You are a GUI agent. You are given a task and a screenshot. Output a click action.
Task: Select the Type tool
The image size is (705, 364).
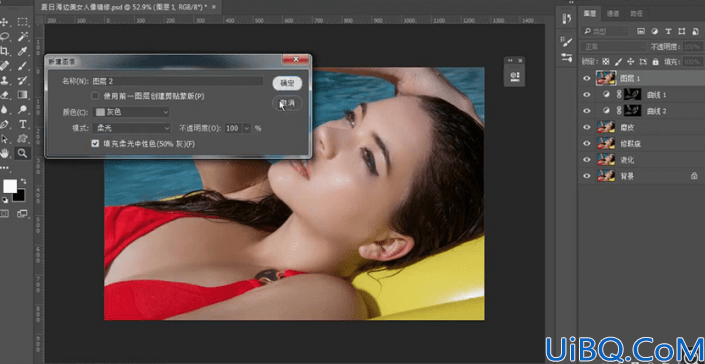(22, 124)
